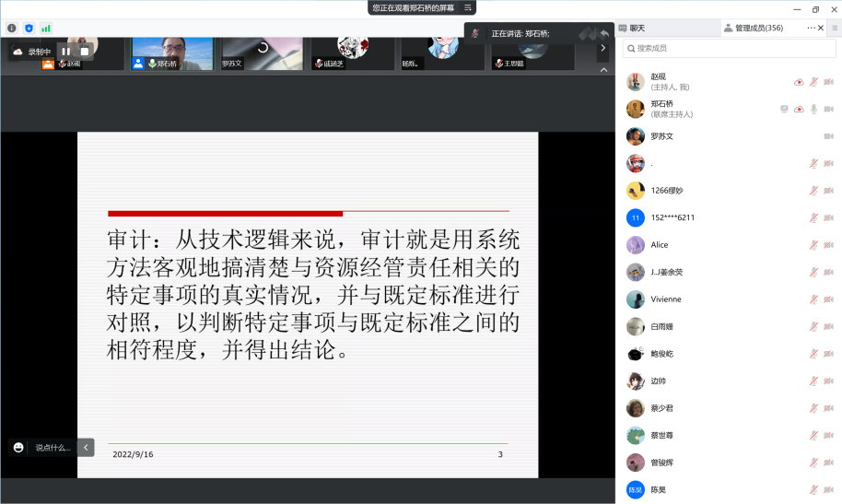Open the screen-sharing options menu icon
The width and height of the screenshot is (842, 504).
[468, 7]
